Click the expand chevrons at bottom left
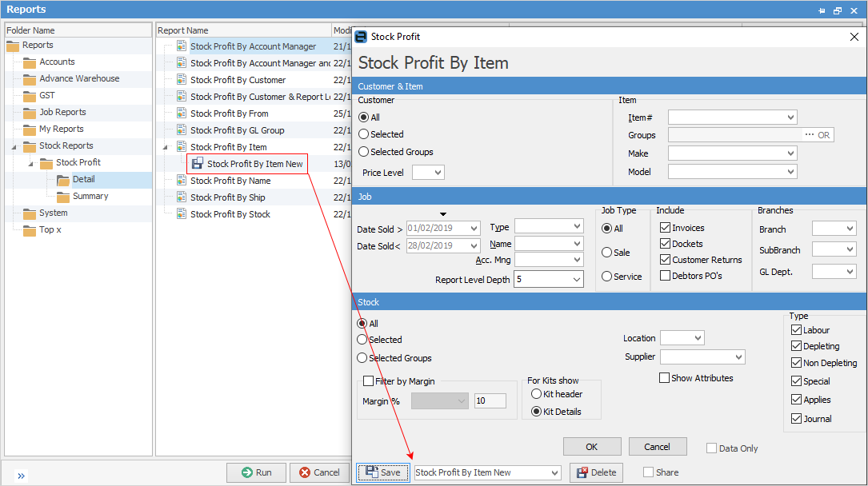The width and height of the screenshot is (868, 486). (21, 476)
